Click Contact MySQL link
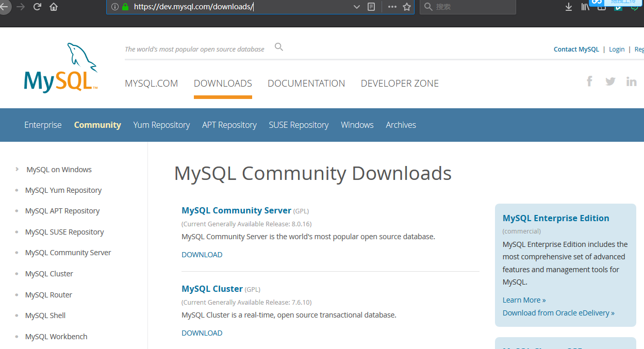 [576, 49]
